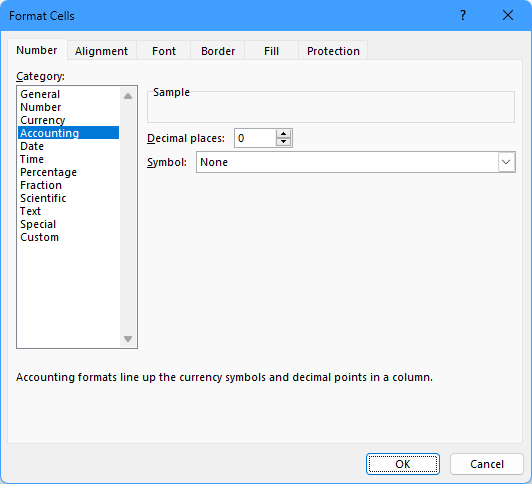Select the Text category

(68, 211)
